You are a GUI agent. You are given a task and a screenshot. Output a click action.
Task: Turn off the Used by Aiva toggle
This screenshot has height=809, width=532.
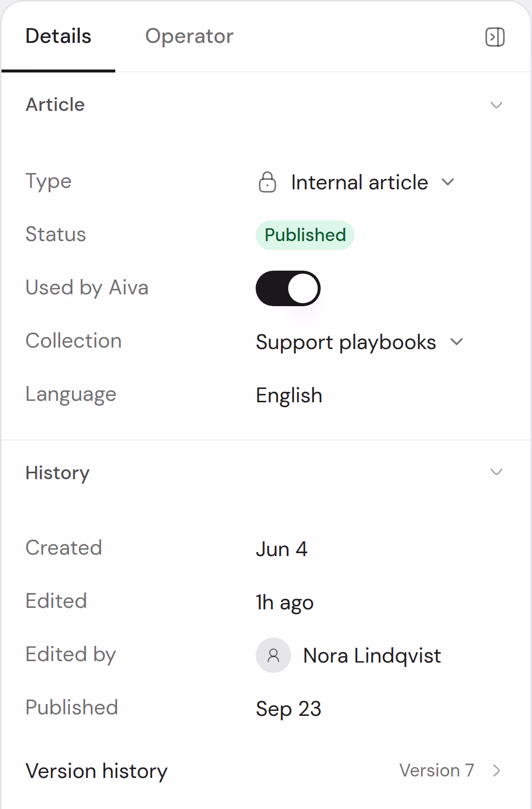288,288
